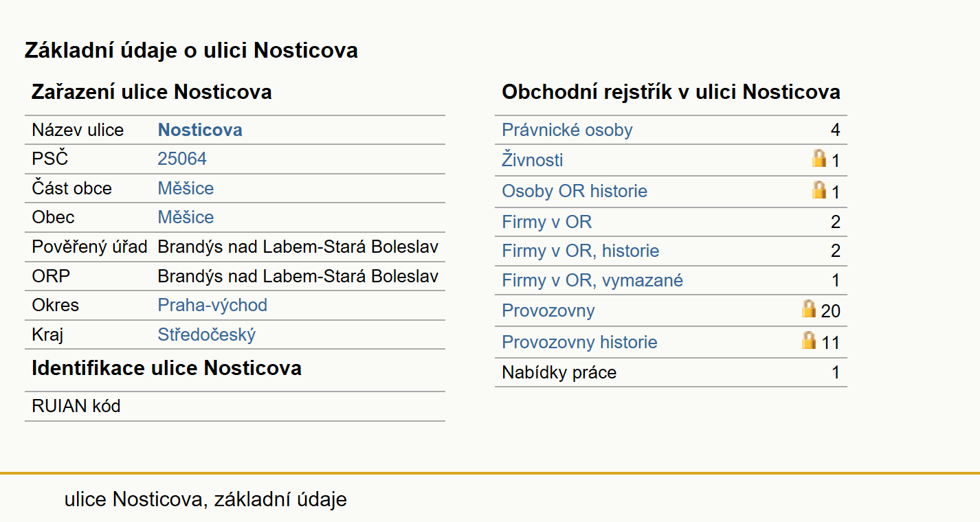Open the Živnosti link
The image size is (980, 522).
pyautogui.click(x=533, y=160)
